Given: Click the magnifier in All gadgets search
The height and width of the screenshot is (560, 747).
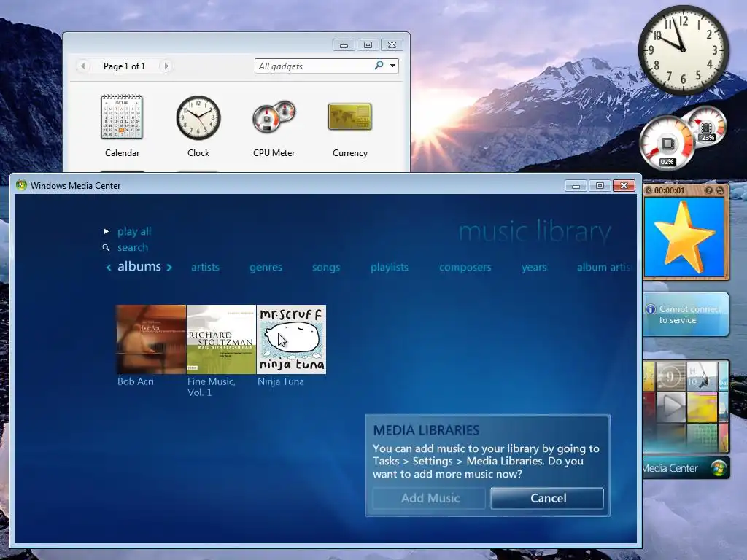Looking at the screenshot, I should pyautogui.click(x=379, y=65).
